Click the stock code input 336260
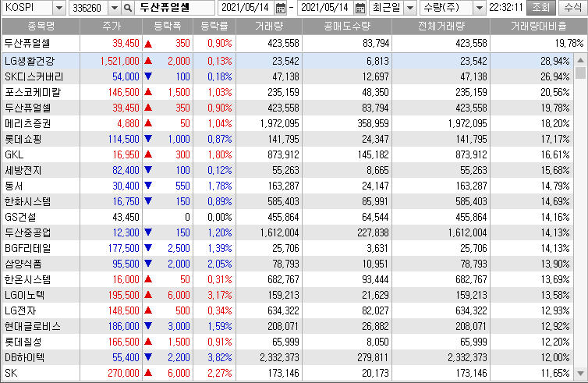Screen dimensions: 588x383 pyautogui.click(x=89, y=8)
